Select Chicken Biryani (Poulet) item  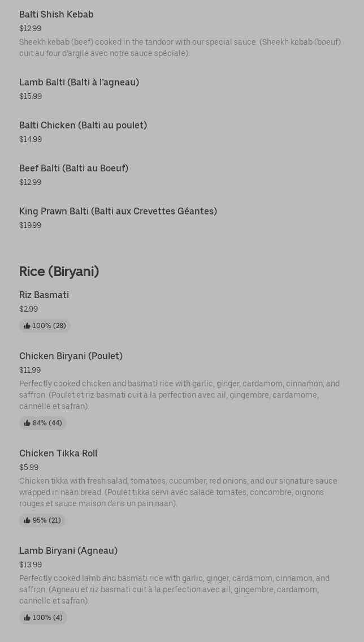71,356
